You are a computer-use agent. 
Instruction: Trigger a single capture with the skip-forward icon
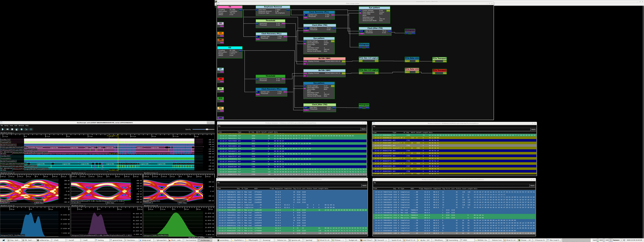tap(7, 129)
